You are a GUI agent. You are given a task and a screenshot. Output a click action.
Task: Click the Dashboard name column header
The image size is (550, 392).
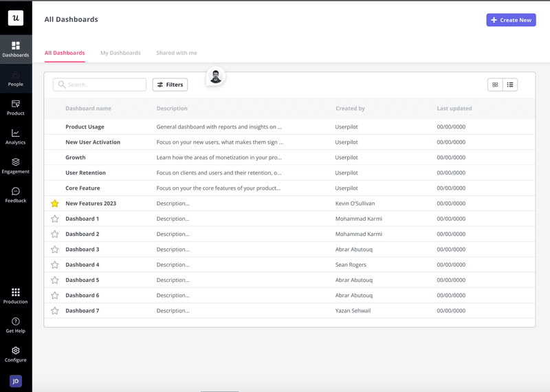[x=88, y=109]
